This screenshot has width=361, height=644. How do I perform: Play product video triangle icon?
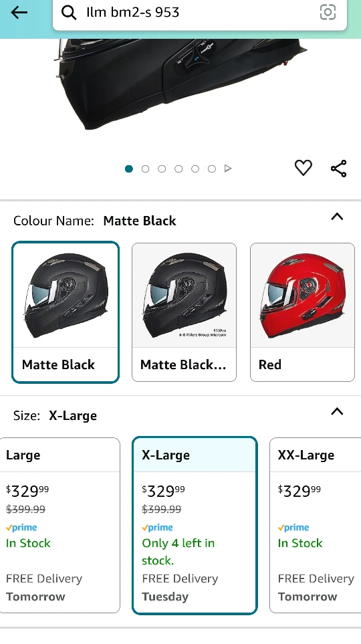[x=228, y=169]
